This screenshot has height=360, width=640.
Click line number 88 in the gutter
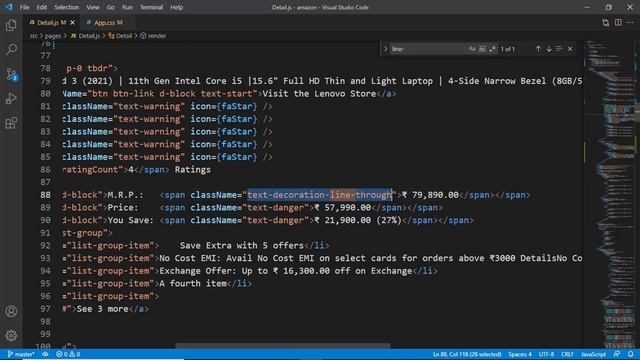click(46, 195)
